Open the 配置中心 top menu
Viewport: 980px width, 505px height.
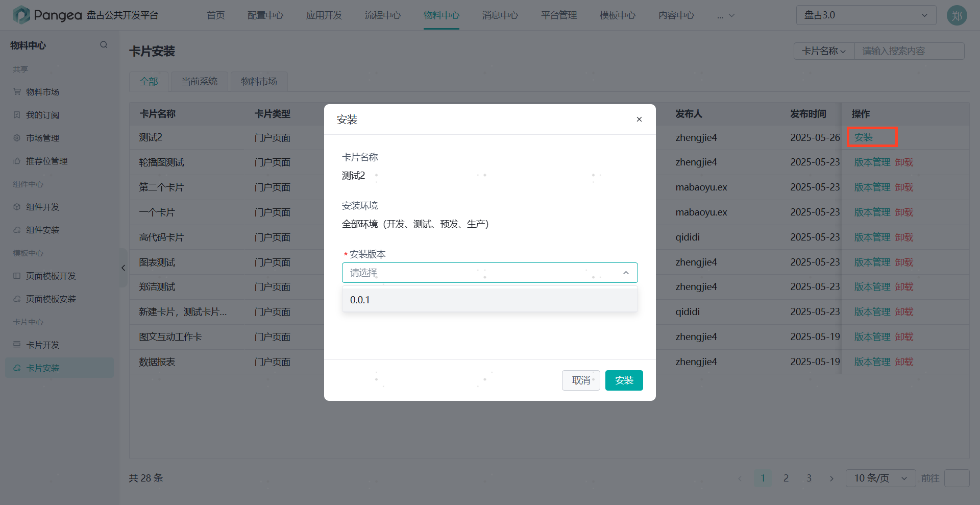pyautogui.click(x=265, y=15)
